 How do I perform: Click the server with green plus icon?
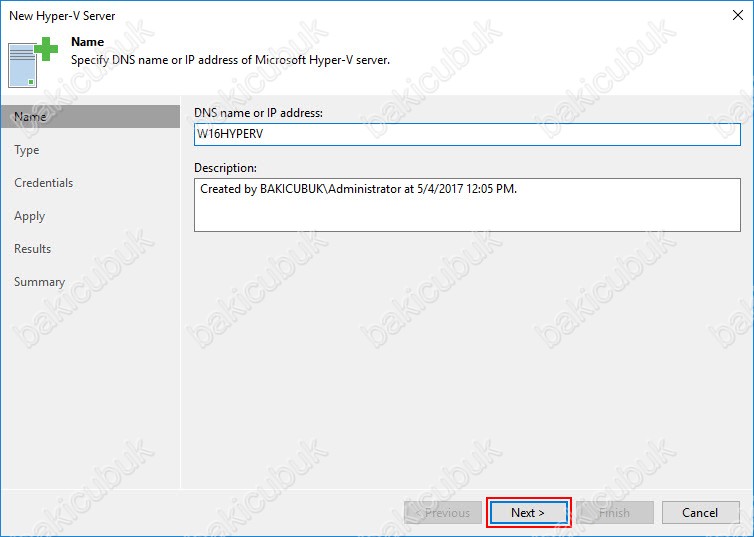[x=33, y=62]
